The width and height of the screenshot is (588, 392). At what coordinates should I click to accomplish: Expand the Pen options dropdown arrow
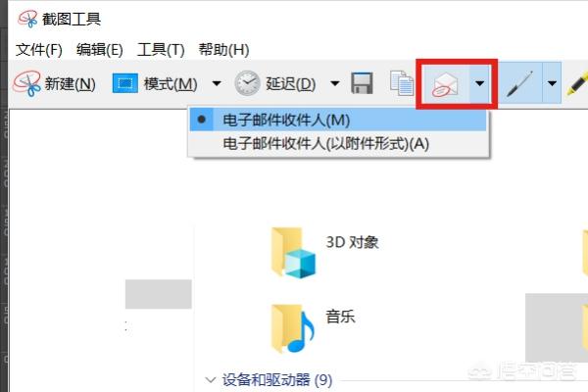[x=552, y=83]
